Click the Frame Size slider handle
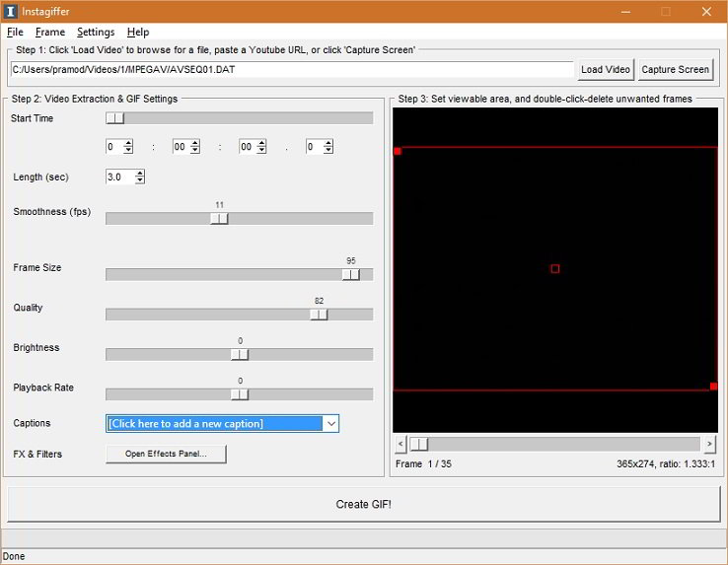 (351, 274)
